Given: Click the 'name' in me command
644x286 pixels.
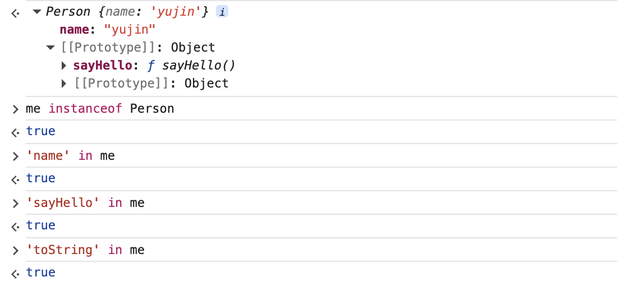Looking at the screenshot, I should pyautogui.click(x=70, y=155).
